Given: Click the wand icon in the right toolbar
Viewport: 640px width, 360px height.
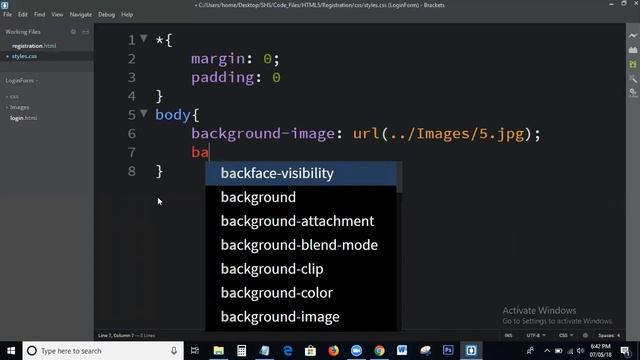Looking at the screenshot, I should [x=633, y=78].
